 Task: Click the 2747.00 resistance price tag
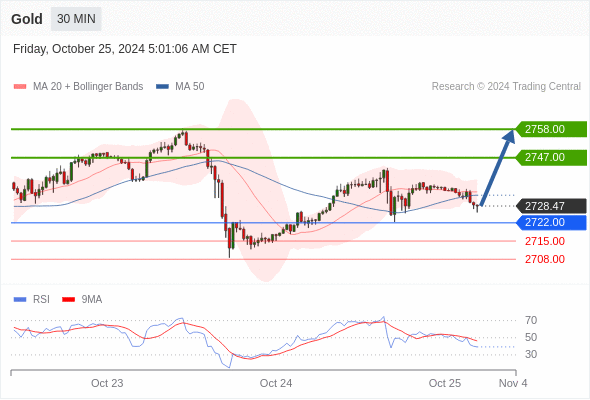click(551, 157)
